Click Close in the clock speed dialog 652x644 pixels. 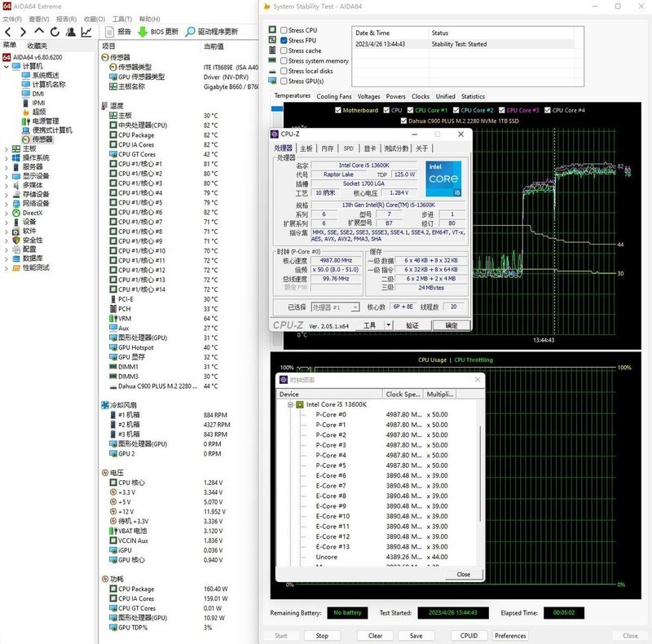(463, 574)
